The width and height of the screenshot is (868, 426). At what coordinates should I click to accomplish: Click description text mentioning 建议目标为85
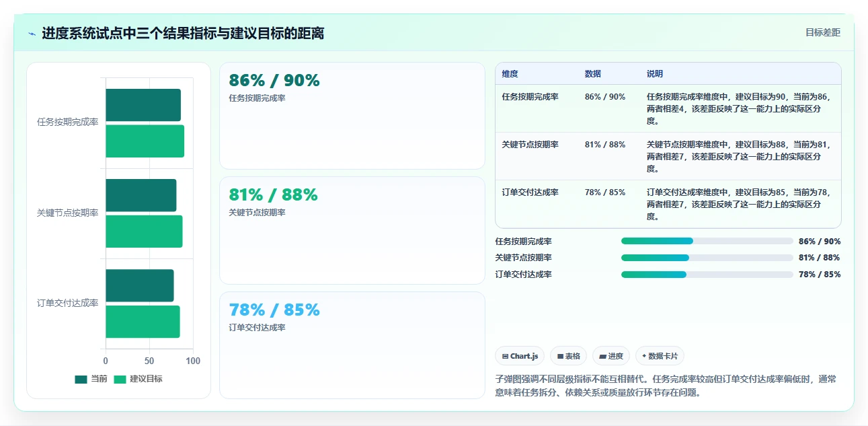tap(739, 205)
